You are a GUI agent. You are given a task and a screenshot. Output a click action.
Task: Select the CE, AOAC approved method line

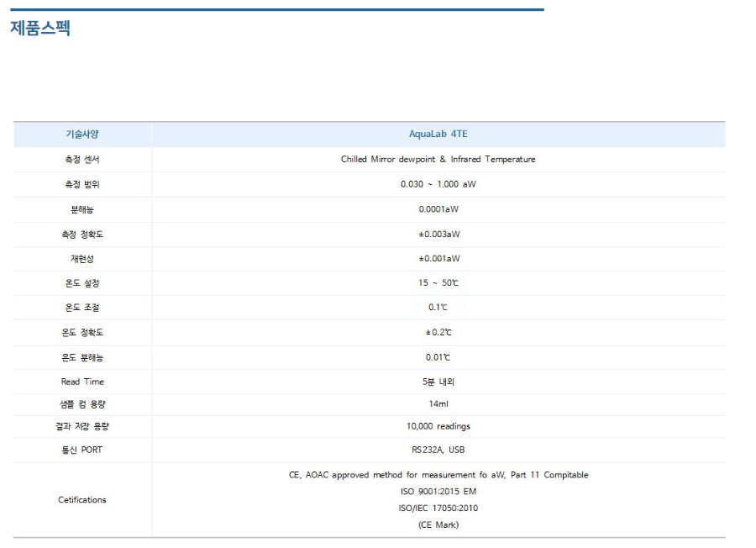(x=438, y=475)
